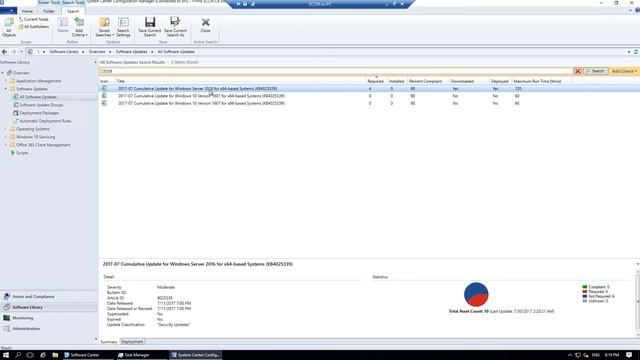
Task: Select Windows 10 Version 1607 x86 update row
Action: pos(369,103)
